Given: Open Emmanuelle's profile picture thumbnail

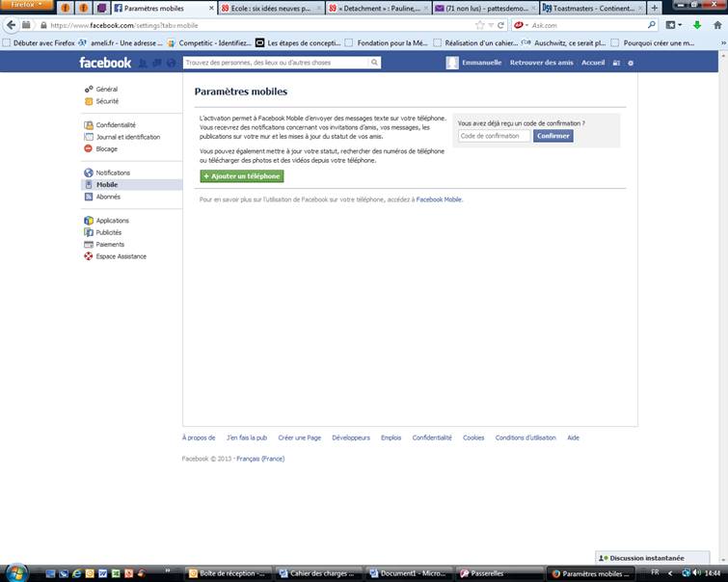Looking at the screenshot, I should (x=452, y=63).
